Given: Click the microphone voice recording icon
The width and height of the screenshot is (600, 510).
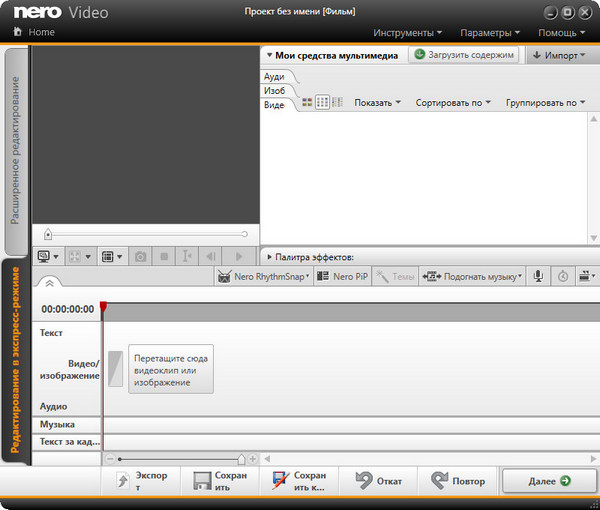Looking at the screenshot, I should [x=538, y=276].
